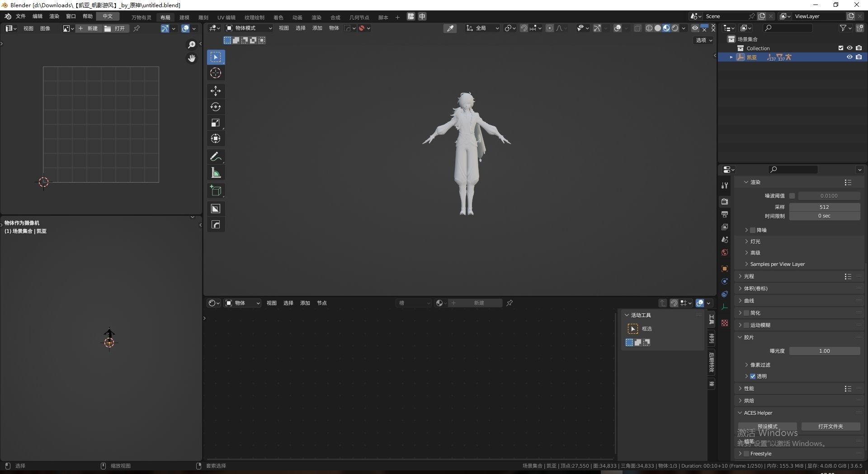Toggle snapping magnet in viewport header

[x=524, y=28]
